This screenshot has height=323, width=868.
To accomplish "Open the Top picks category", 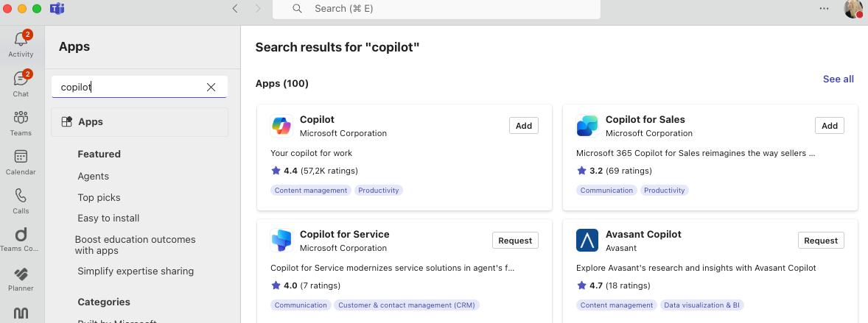I will [99, 197].
